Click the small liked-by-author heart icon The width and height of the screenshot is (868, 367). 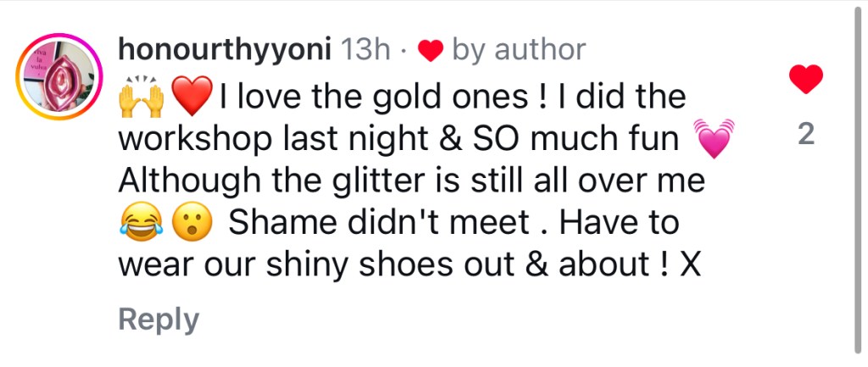point(431,51)
